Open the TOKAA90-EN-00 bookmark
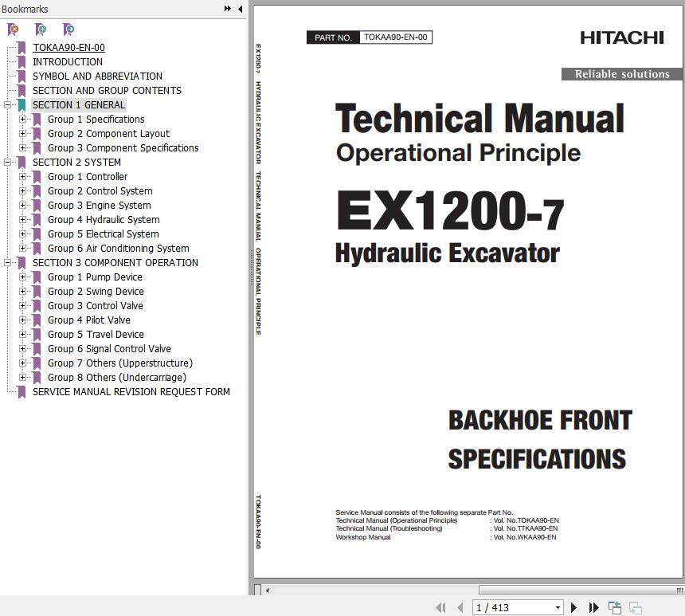The image size is (685, 616). (68, 48)
